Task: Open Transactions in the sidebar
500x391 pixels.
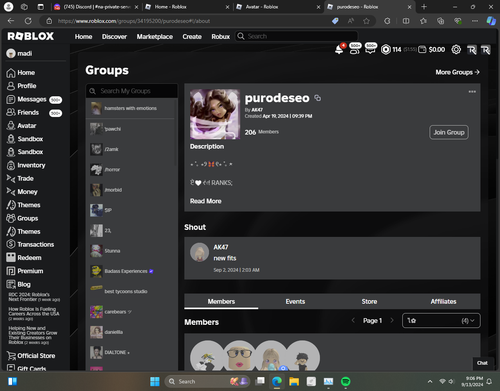Action: (x=30, y=245)
